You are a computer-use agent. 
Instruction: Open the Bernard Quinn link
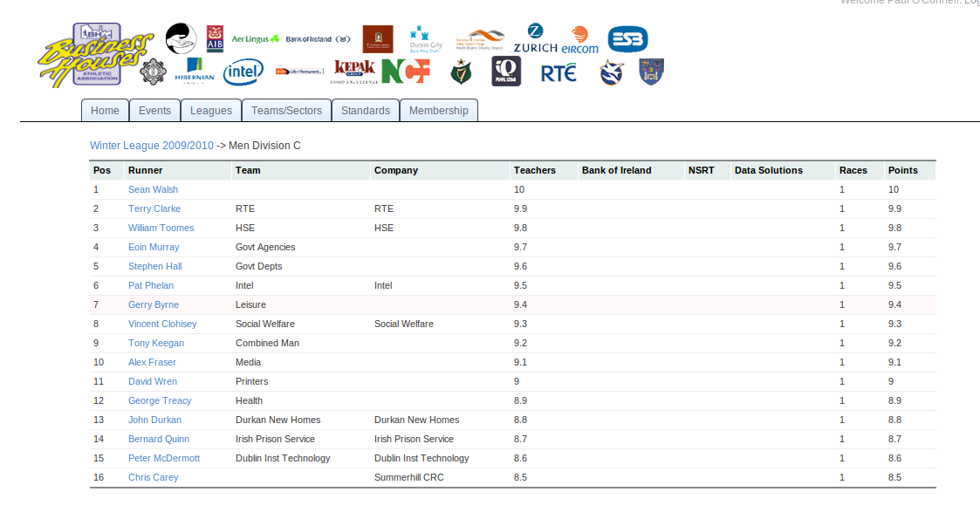[159, 439]
